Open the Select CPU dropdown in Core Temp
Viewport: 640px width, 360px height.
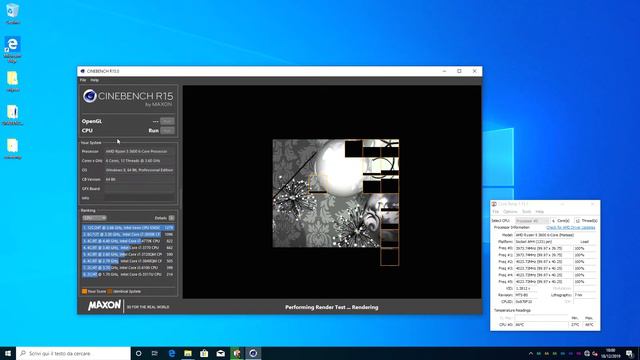click(532, 221)
